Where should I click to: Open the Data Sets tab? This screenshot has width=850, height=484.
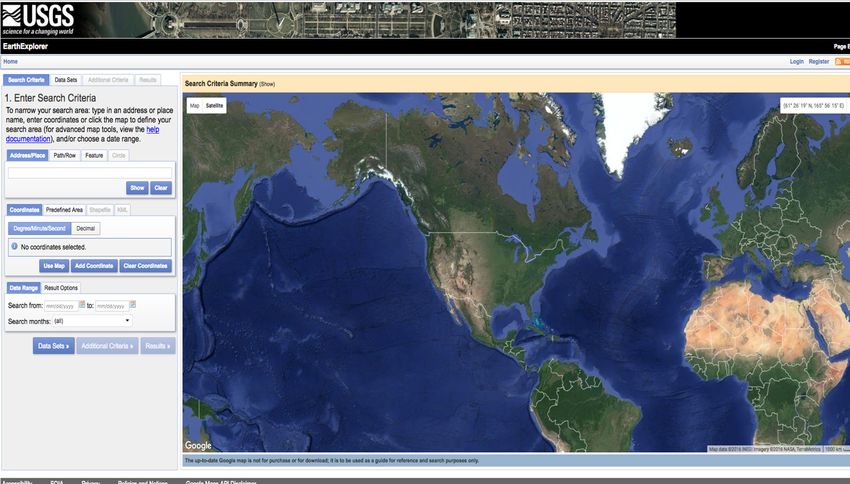click(x=66, y=79)
